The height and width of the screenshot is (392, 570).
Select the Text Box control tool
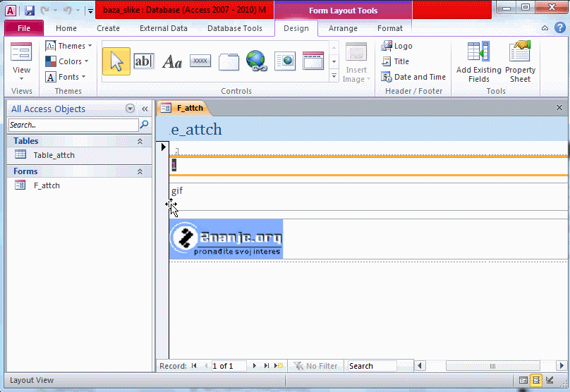[143, 61]
